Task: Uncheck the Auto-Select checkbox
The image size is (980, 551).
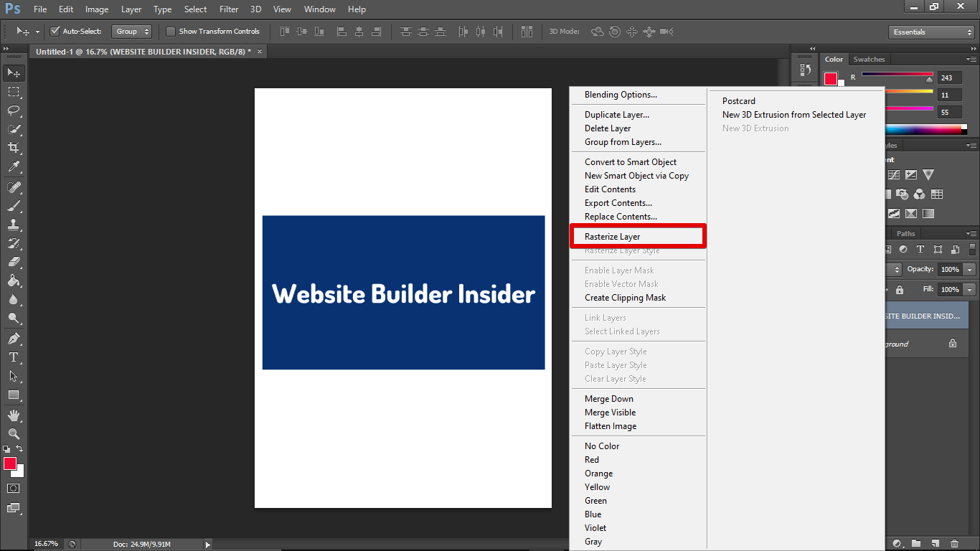Action: 55,32
